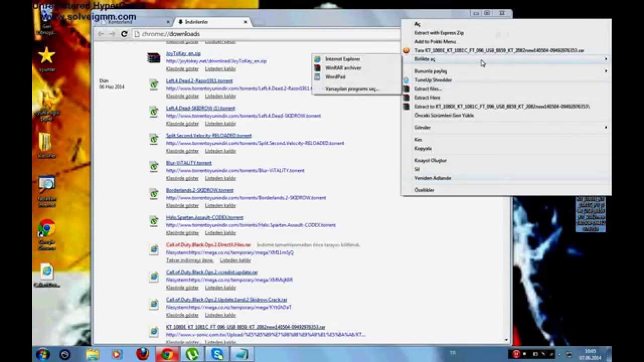Expand the Gönder submenu arrow
This screenshot has width=644, height=362.
606,128
